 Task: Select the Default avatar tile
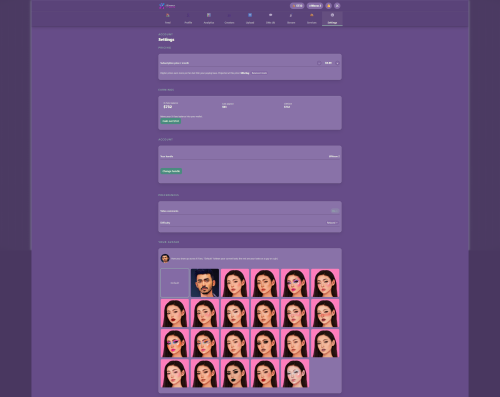[x=175, y=283]
